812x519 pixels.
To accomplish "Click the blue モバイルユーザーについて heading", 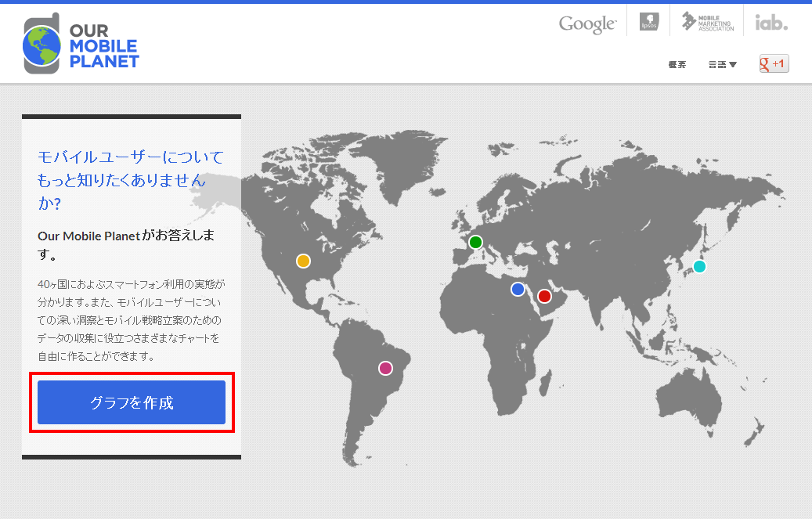I will (x=131, y=180).
